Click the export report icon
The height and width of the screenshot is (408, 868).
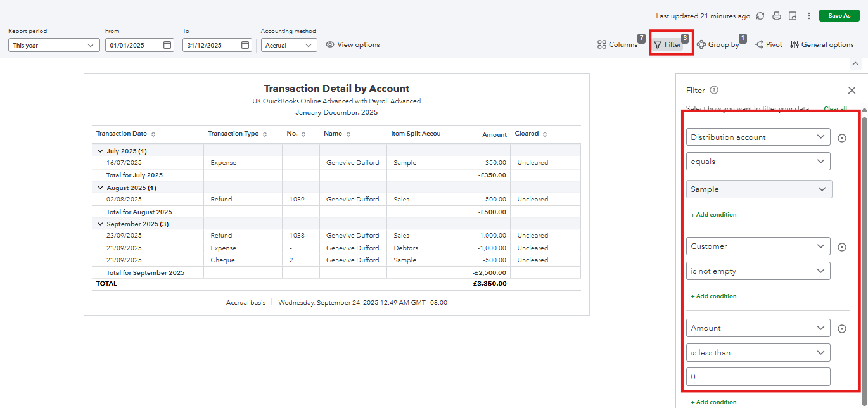(793, 16)
